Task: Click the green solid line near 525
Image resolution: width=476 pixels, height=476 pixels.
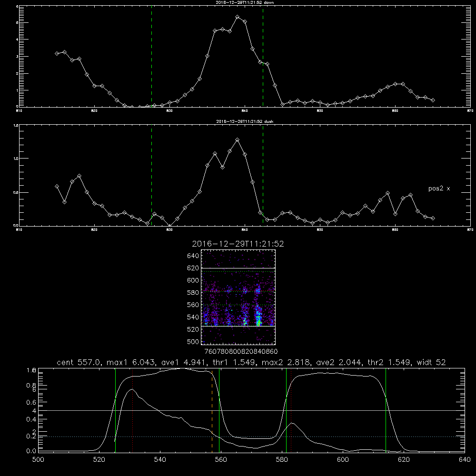Action: 115,410
